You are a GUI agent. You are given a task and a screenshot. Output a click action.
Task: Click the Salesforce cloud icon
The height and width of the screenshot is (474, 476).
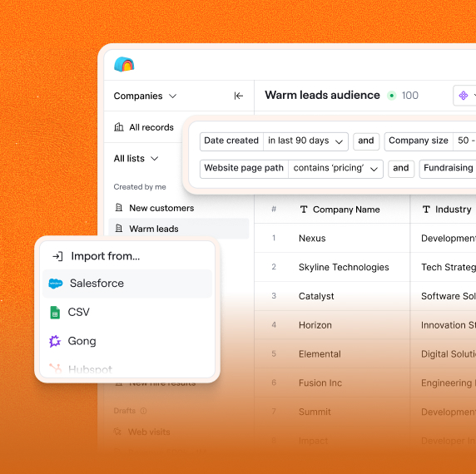(56, 284)
